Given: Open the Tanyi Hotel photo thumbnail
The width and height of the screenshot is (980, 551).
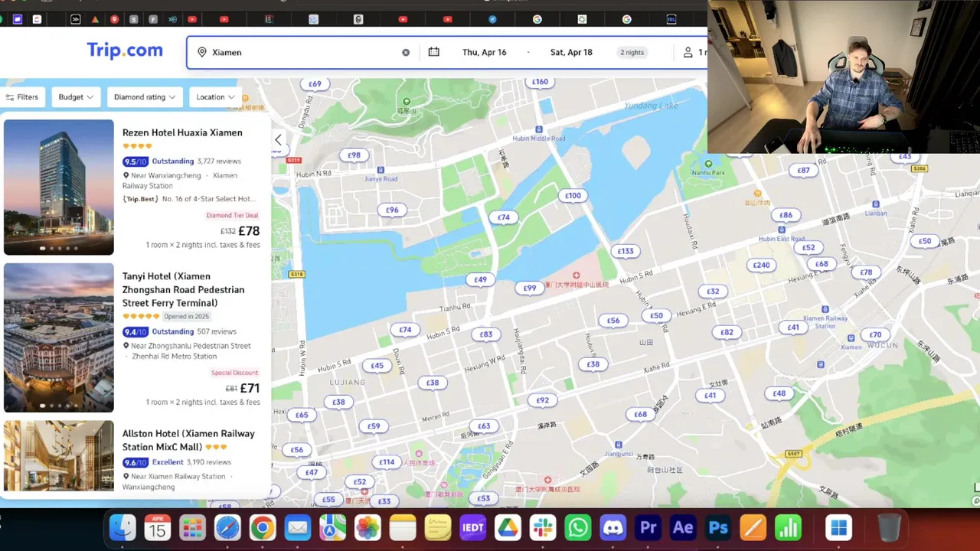Looking at the screenshot, I should [59, 337].
